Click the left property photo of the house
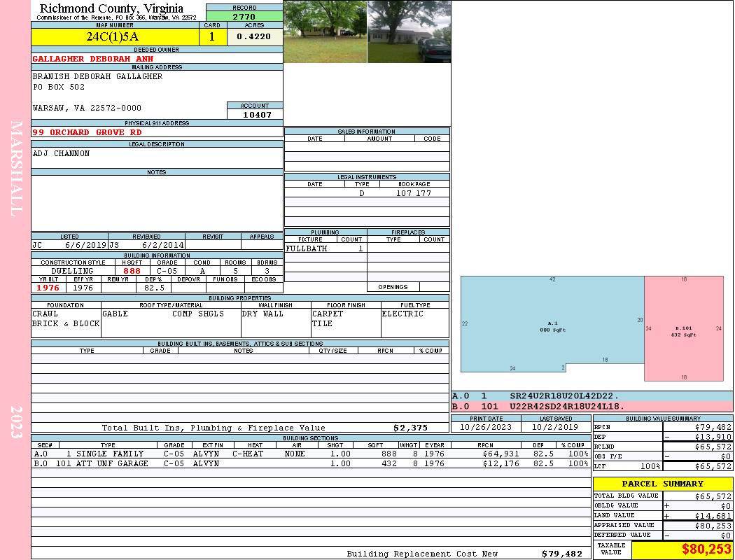 click(325, 31)
